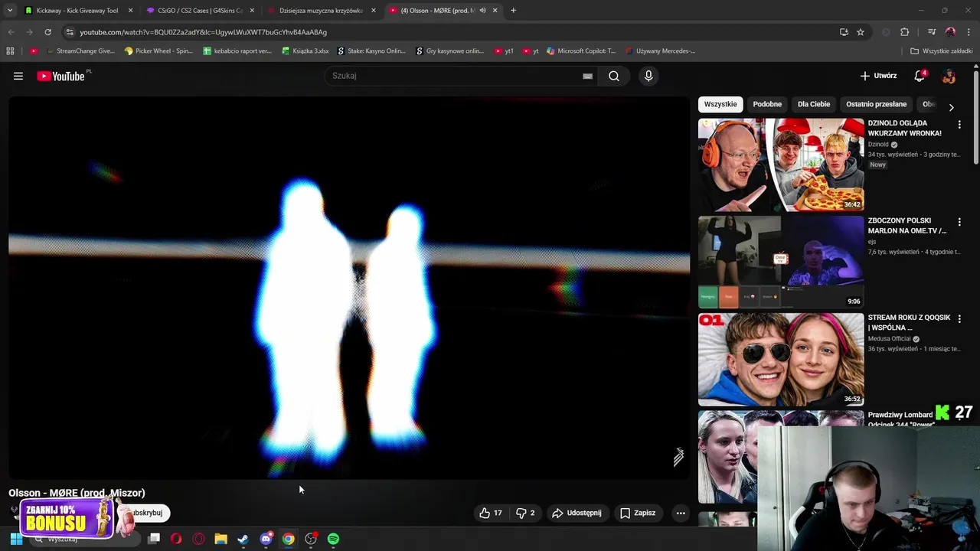This screenshot has height=551, width=980.
Task: Open the video's more actions ellipsis
Action: (681, 513)
